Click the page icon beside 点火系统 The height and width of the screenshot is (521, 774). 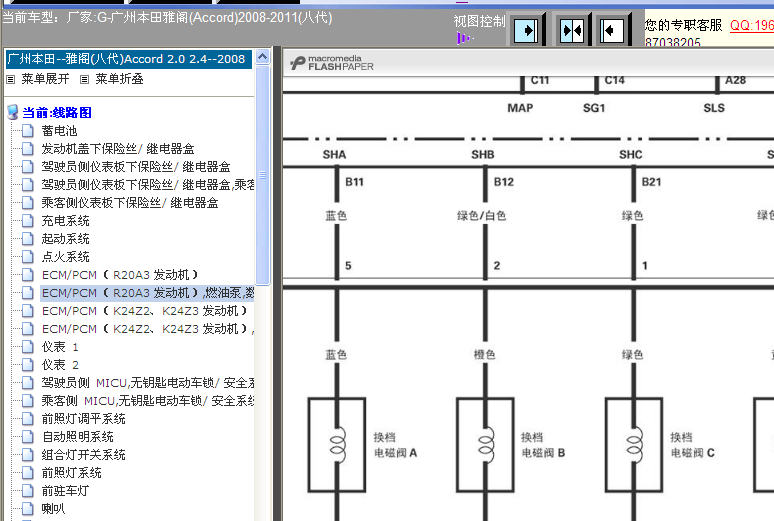click(x=28, y=257)
